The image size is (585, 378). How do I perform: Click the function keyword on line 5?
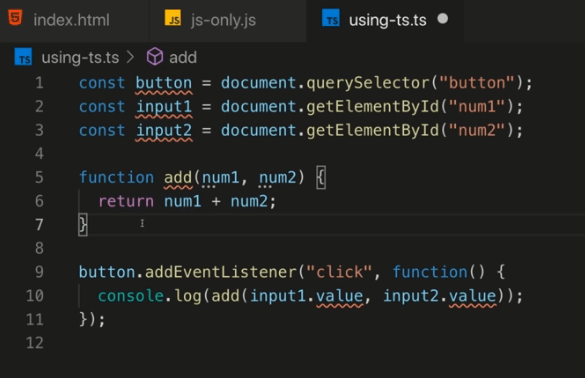point(116,177)
